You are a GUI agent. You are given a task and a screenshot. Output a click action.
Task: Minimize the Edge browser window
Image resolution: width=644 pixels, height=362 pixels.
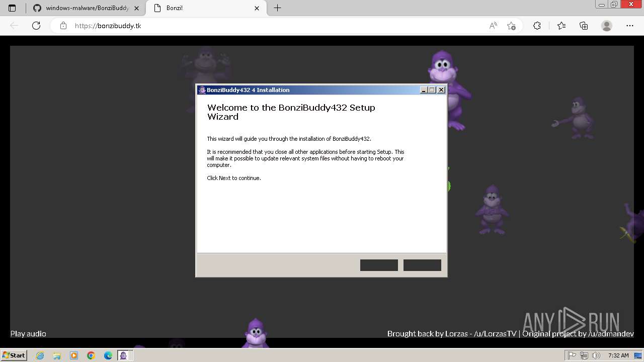[602, 5]
